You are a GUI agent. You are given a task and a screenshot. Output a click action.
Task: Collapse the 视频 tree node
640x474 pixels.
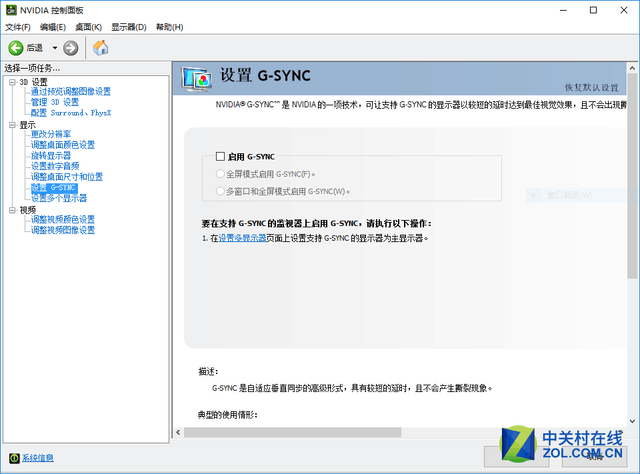tap(12, 210)
